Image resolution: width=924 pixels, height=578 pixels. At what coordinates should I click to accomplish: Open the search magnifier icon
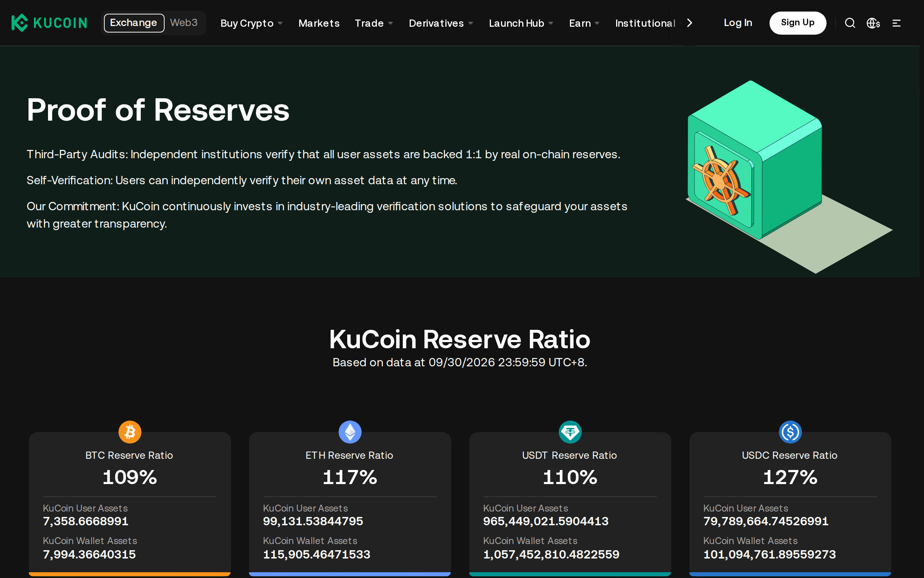pyautogui.click(x=850, y=23)
